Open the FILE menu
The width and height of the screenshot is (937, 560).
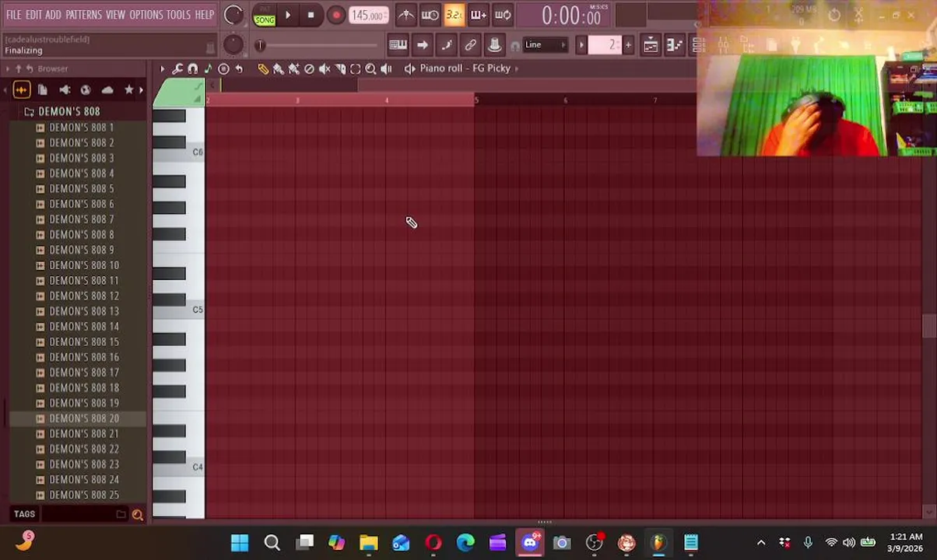pyautogui.click(x=14, y=15)
